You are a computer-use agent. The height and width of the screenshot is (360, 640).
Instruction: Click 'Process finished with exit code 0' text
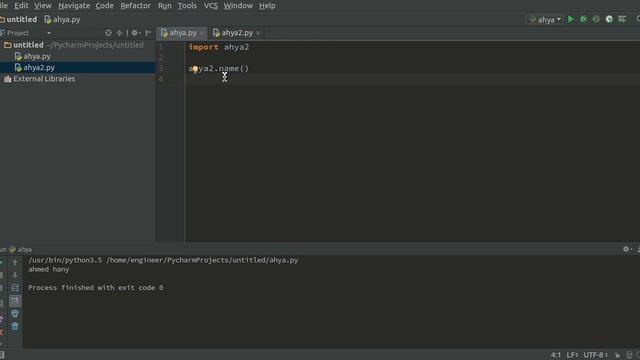[x=96, y=288]
